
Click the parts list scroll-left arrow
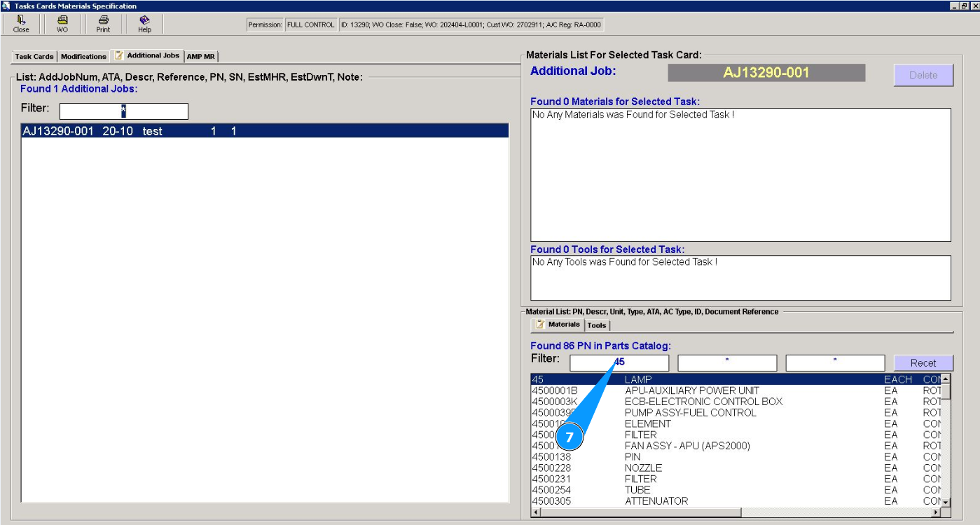(537, 512)
